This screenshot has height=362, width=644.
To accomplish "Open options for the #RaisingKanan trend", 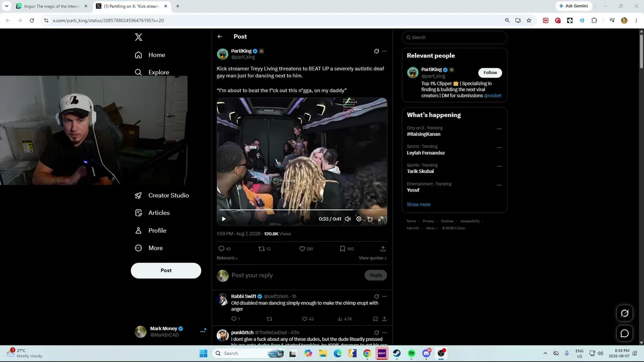I will pos(499,129).
